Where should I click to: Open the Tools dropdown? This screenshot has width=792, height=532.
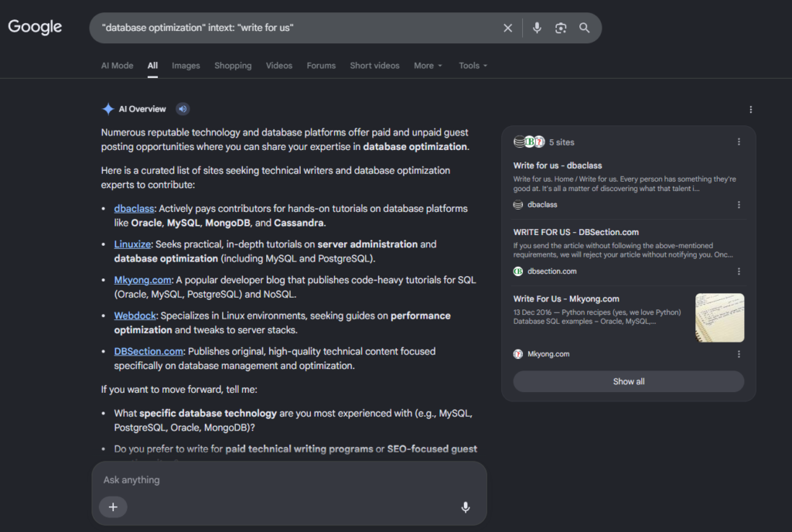[473, 66]
